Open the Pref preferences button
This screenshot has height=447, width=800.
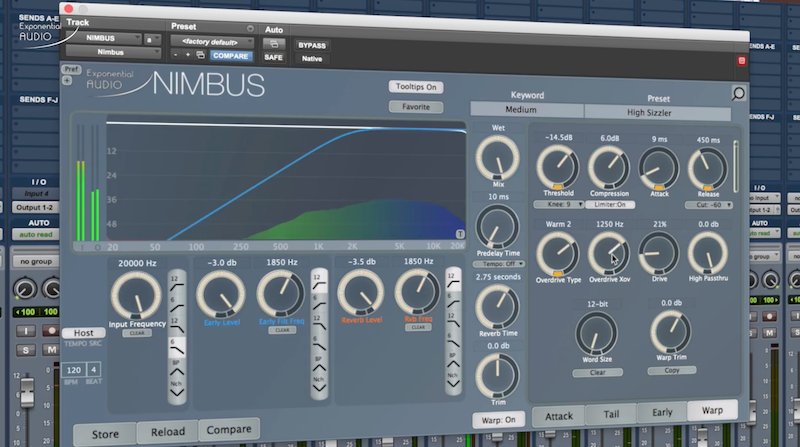(69, 69)
